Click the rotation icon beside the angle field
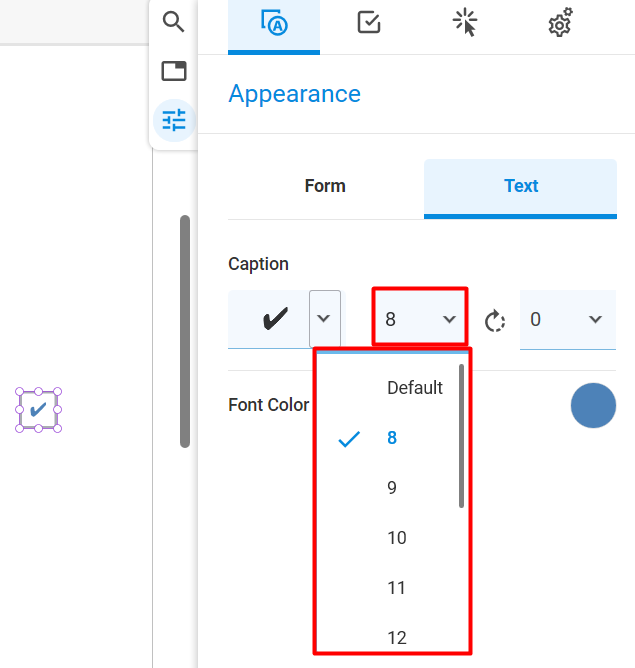Image resolution: width=635 pixels, height=668 pixels. pos(495,321)
